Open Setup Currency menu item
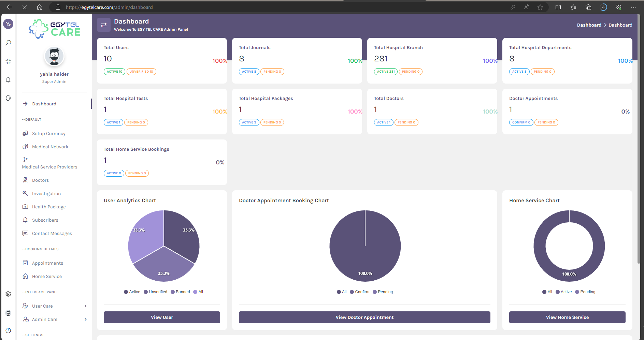The height and width of the screenshot is (340, 644). tap(48, 133)
